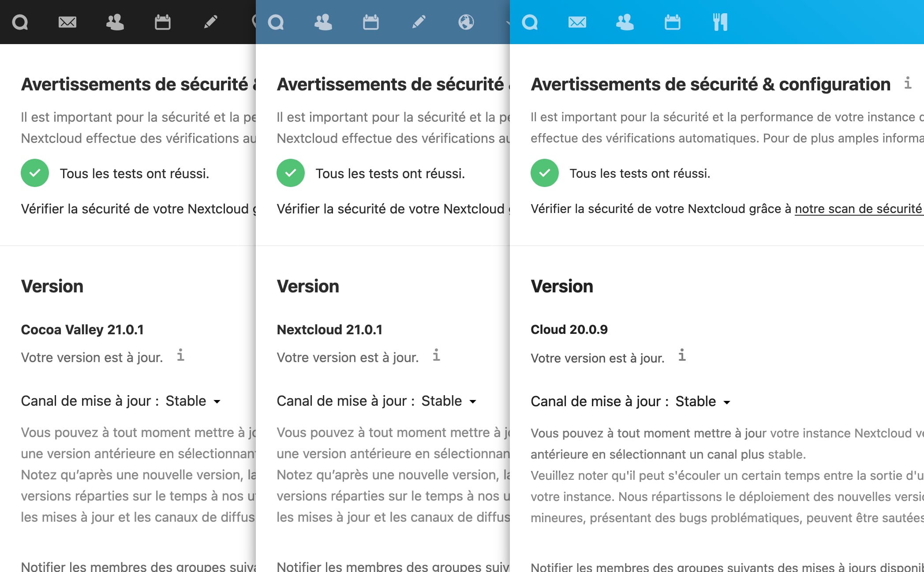
Task: Click the 'Cloud 20.0.9' version text
Action: (569, 329)
